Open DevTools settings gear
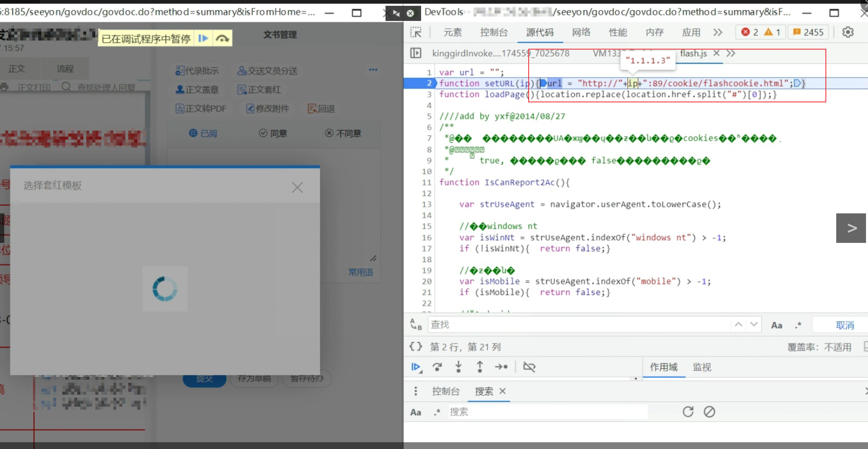The image size is (868, 449). pyautogui.click(x=847, y=32)
